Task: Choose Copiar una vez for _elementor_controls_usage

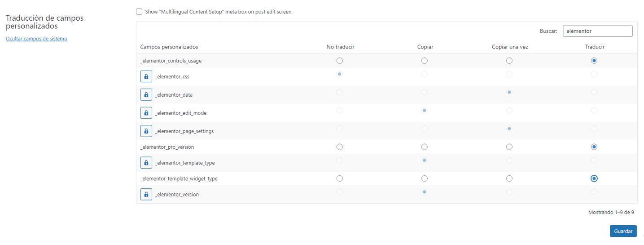Action: pos(509,61)
